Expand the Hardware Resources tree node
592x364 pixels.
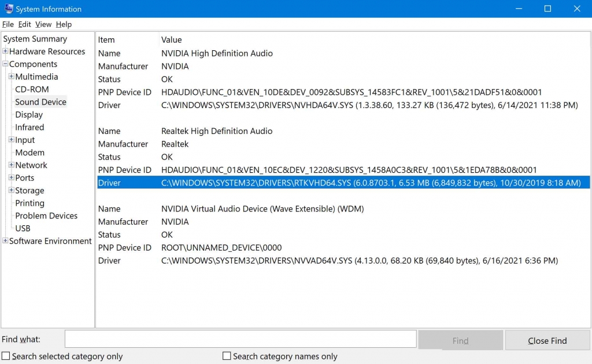[x=5, y=51]
